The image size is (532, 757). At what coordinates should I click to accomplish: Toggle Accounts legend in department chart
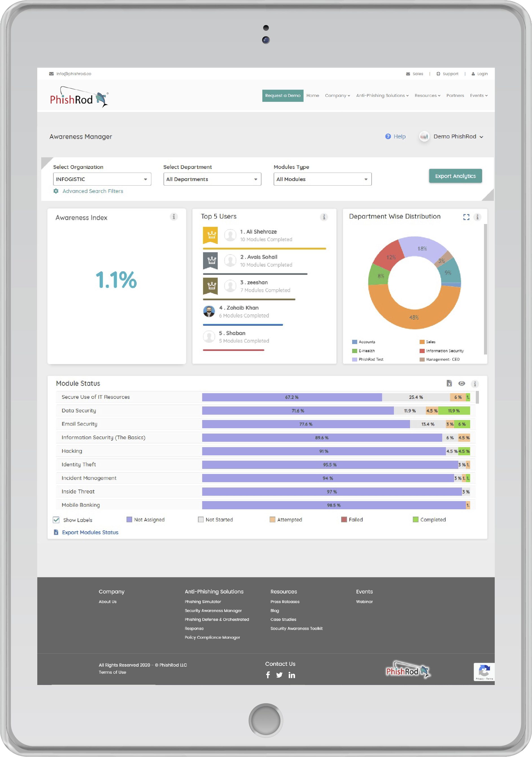click(364, 342)
